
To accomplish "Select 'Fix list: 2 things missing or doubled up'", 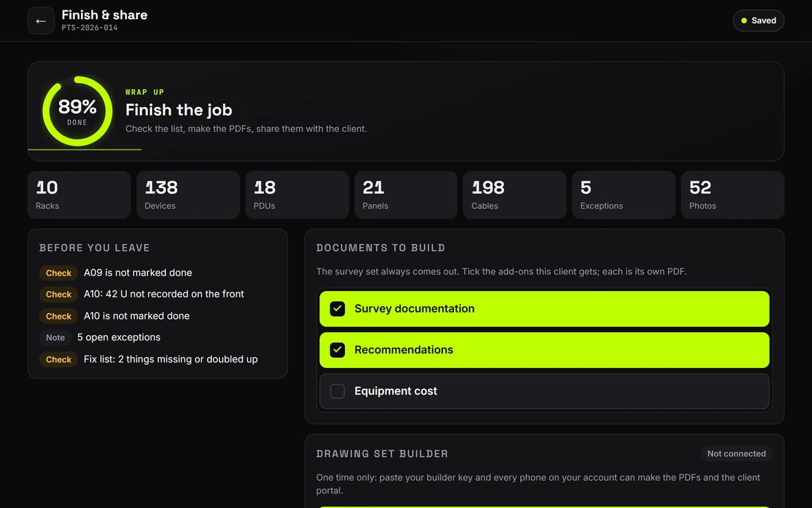I will tap(170, 359).
